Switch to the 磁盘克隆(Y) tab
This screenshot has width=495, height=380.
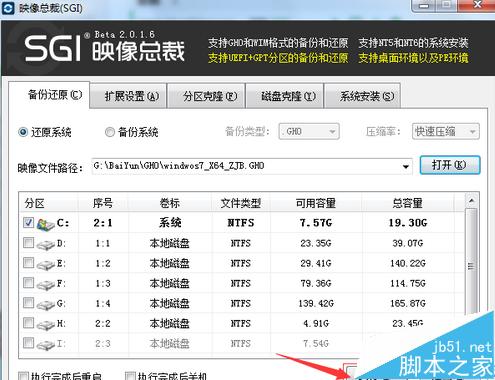pyautogui.click(x=285, y=96)
